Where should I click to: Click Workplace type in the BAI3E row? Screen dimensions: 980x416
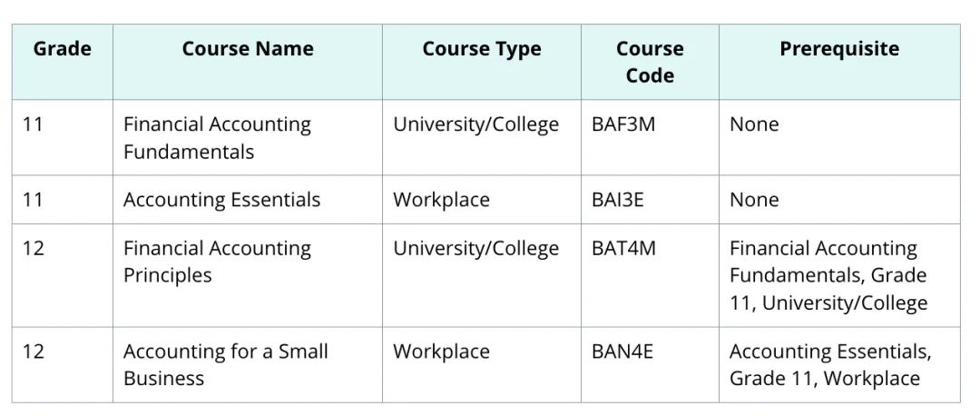pyautogui.click(x=441, y=200)
